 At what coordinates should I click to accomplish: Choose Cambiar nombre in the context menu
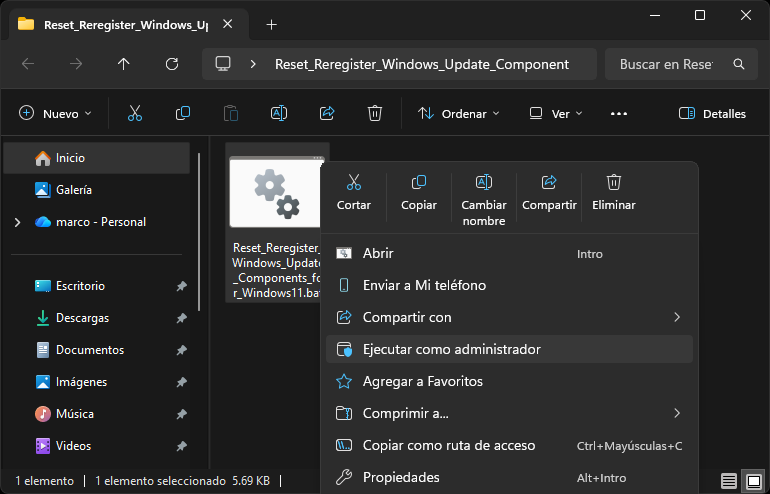pyautogui.click(x=484, y=200)
